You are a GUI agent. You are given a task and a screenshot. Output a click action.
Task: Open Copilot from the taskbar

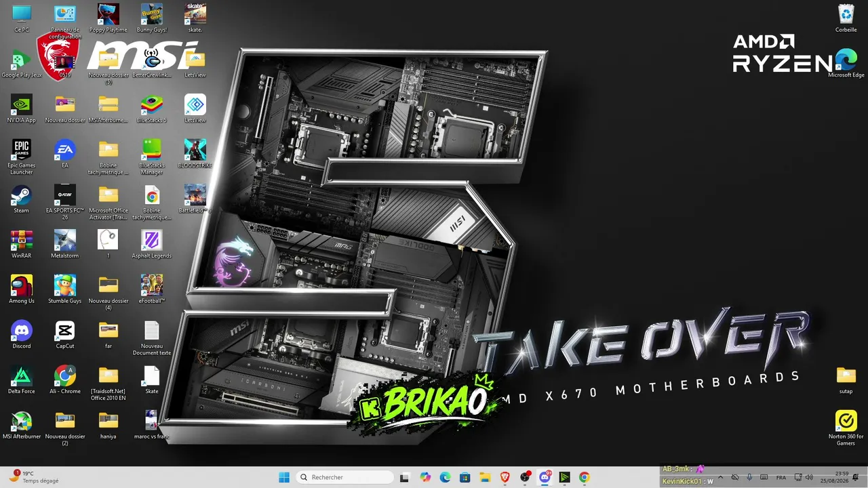click(x=425, y=477)
